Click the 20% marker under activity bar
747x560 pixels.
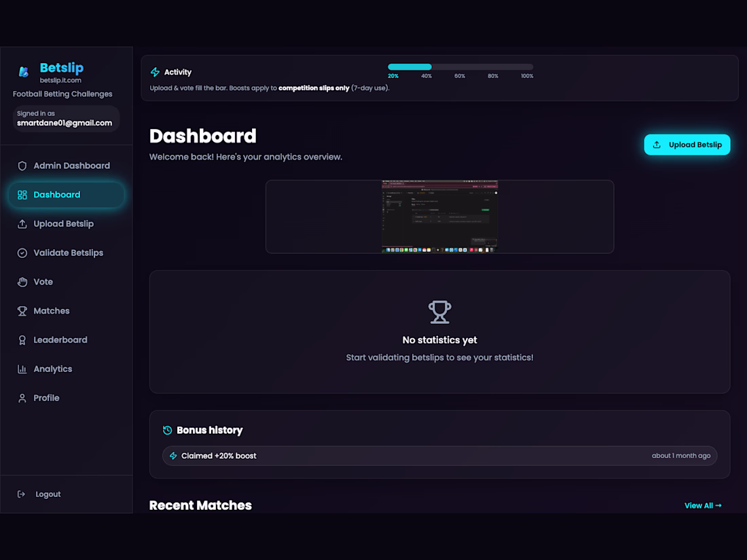point(393,76)
